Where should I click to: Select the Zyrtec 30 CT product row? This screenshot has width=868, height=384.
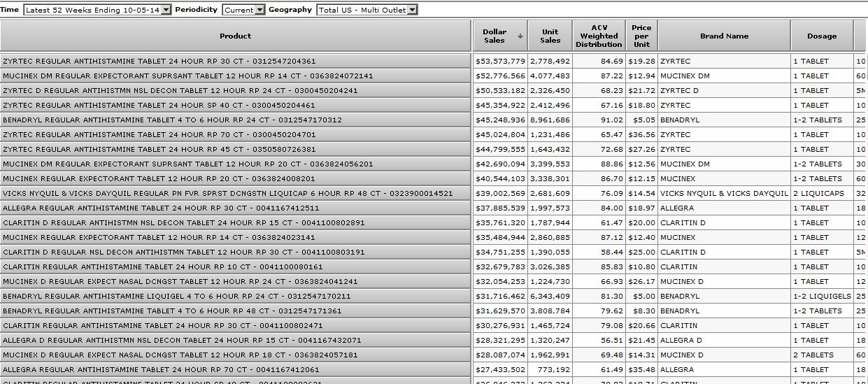[235, 62]
